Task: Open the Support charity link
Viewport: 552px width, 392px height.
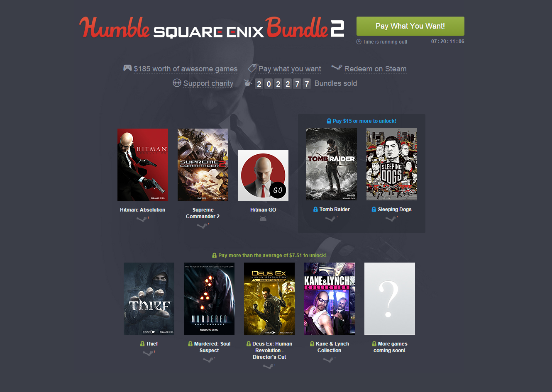Action: click(x=208, y=83)
